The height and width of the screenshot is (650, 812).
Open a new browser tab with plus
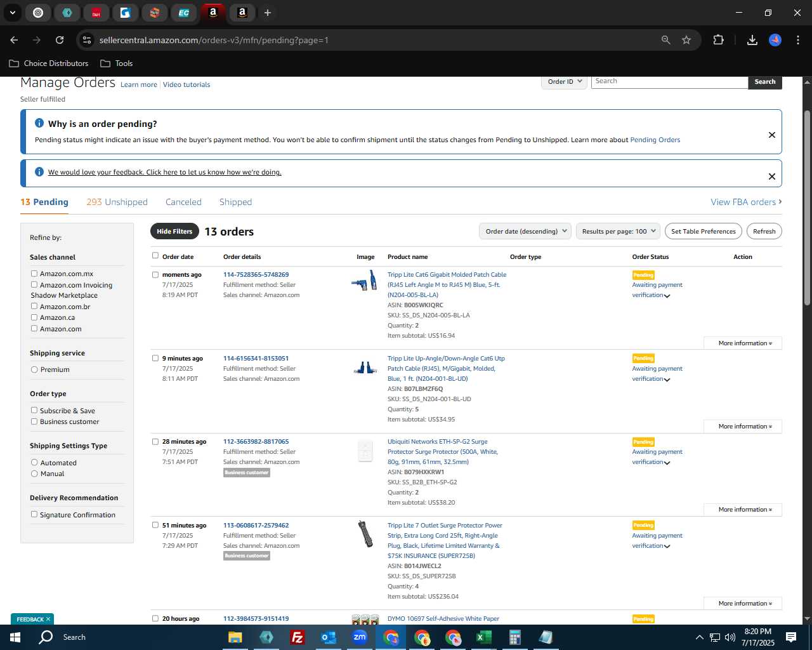[268, 13]
